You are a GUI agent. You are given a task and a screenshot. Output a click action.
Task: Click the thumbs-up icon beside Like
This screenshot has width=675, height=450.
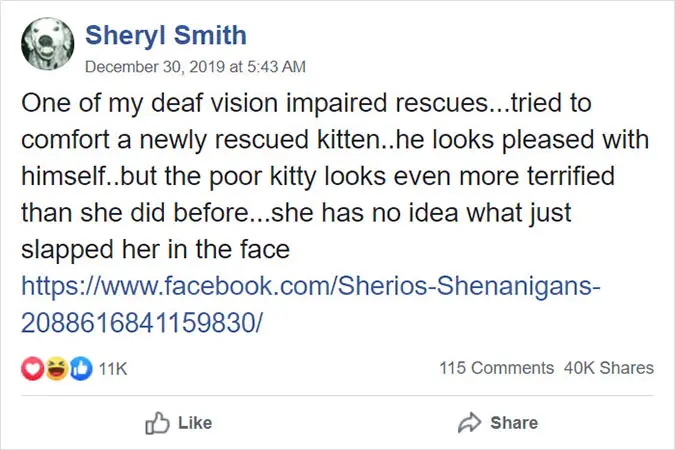click(x=157, y=423)
